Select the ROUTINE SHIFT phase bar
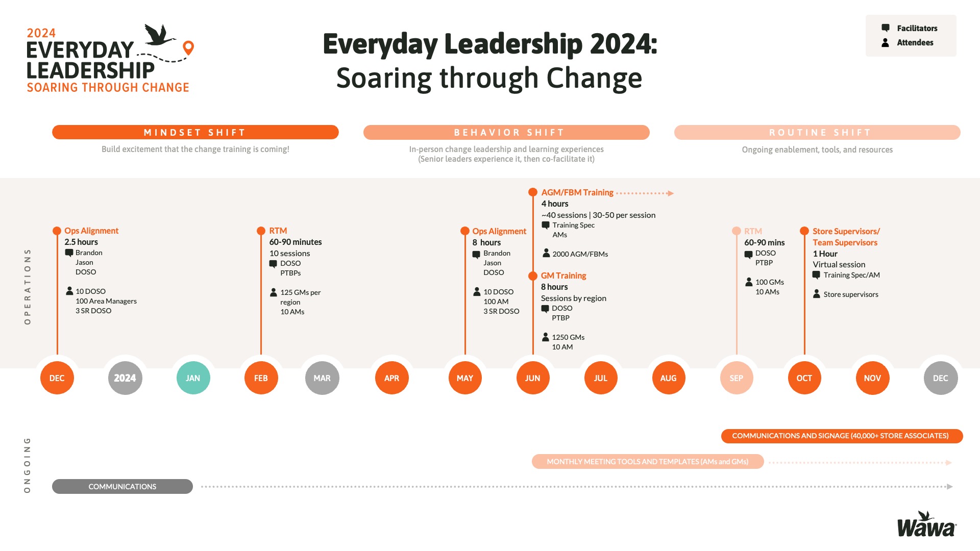The width and height of the screenshot is (980, 551). [x=817, y=133]
